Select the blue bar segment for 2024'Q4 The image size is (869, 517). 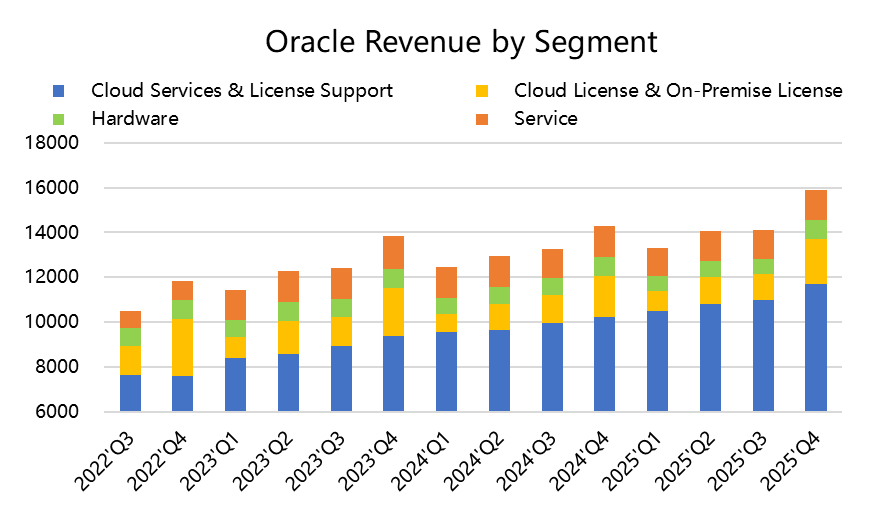click(605, 364)
